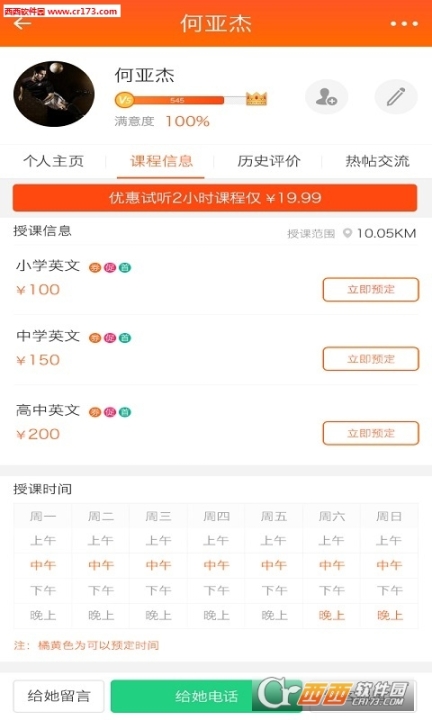Tap the pink badge beside 中学英文
Image resolution: width=432 pixels, height=720 pixels.
pyautogui.click(x=110, y=338)
